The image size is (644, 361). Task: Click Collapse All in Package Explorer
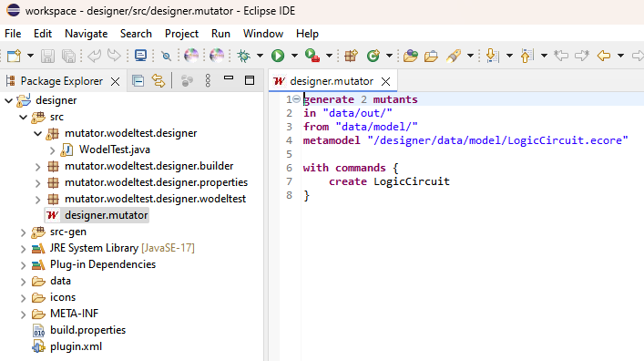tap(138, 81)
